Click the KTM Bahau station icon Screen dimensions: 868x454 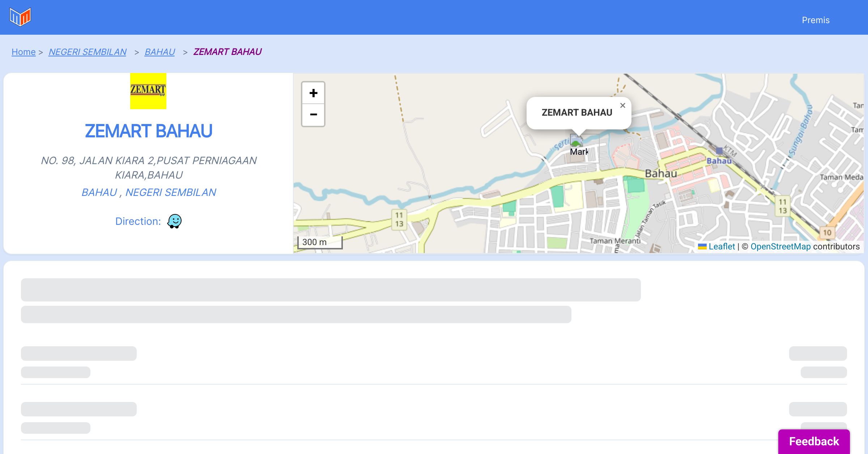pyautogui.click(x=719, y=151)
